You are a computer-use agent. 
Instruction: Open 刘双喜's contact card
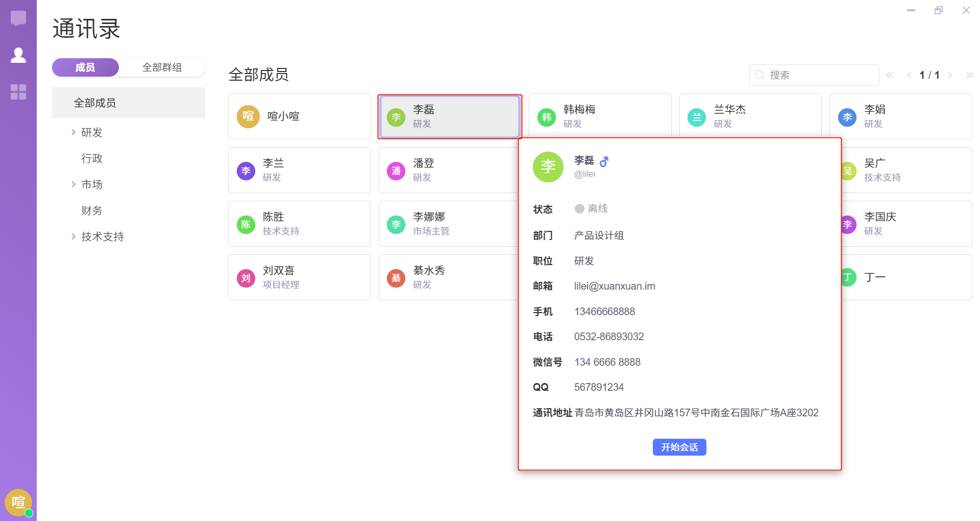[x=299, y=277]
